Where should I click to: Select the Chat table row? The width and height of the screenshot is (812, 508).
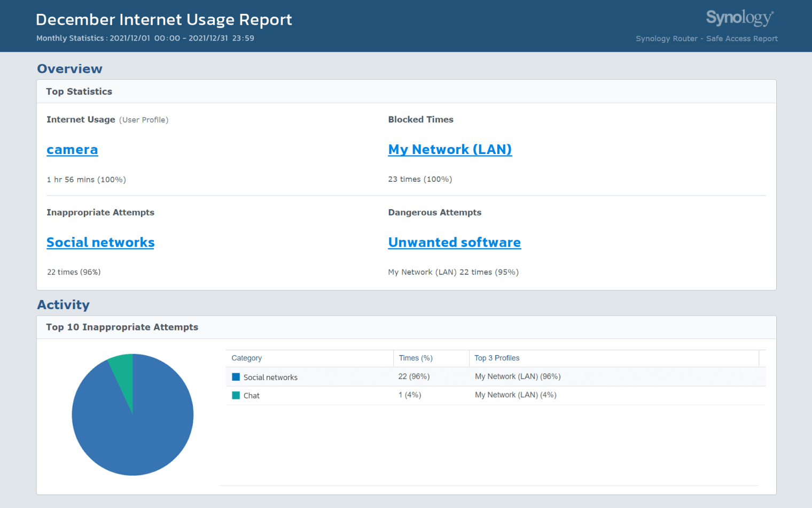(x=374, y=395)
